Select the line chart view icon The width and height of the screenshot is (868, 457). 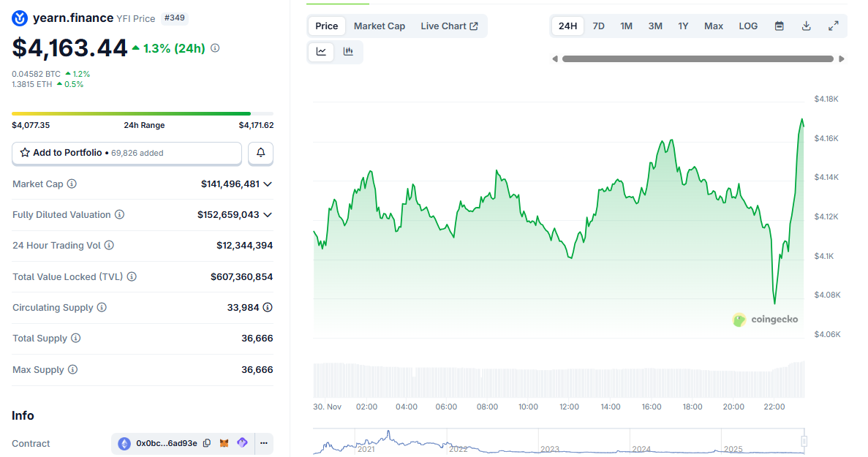point(320,51)
